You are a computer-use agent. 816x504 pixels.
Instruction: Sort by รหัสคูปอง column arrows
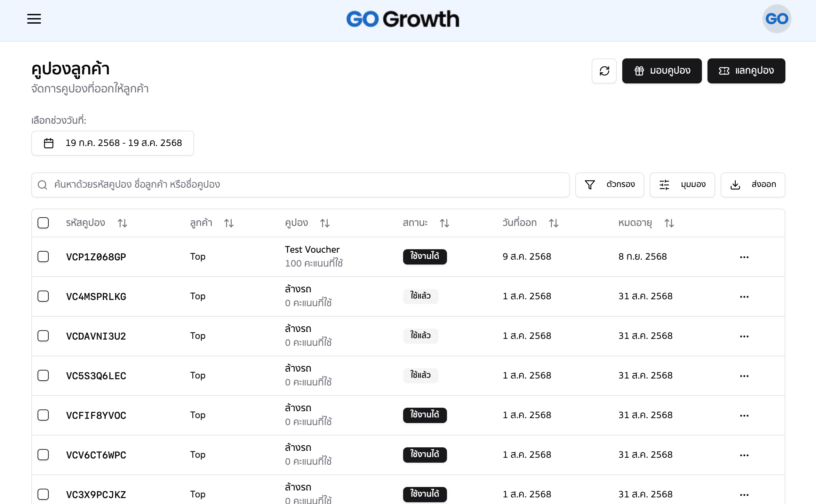(122, 223)
